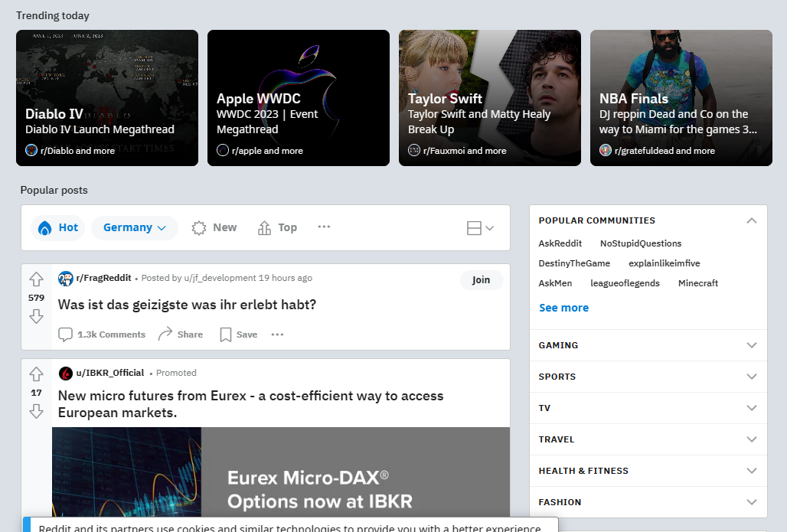Click See more communities link

click(563, 308)
